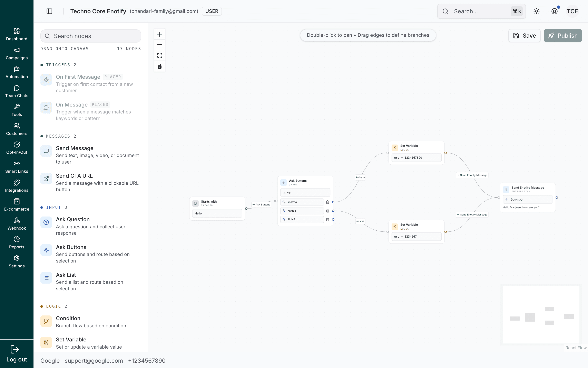The width and height of the screenshot is (588, 368).
Task: Click the nashik edge label
Action: (360, 221)
